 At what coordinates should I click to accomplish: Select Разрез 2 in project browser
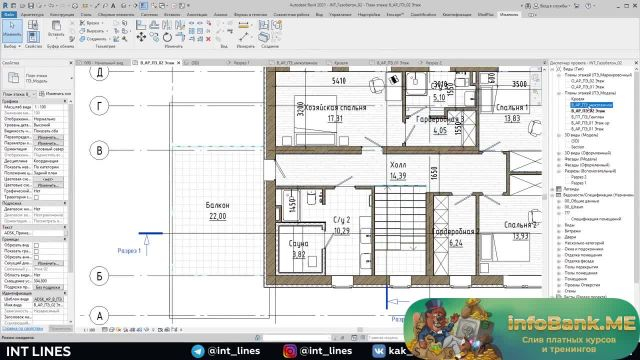578,177
